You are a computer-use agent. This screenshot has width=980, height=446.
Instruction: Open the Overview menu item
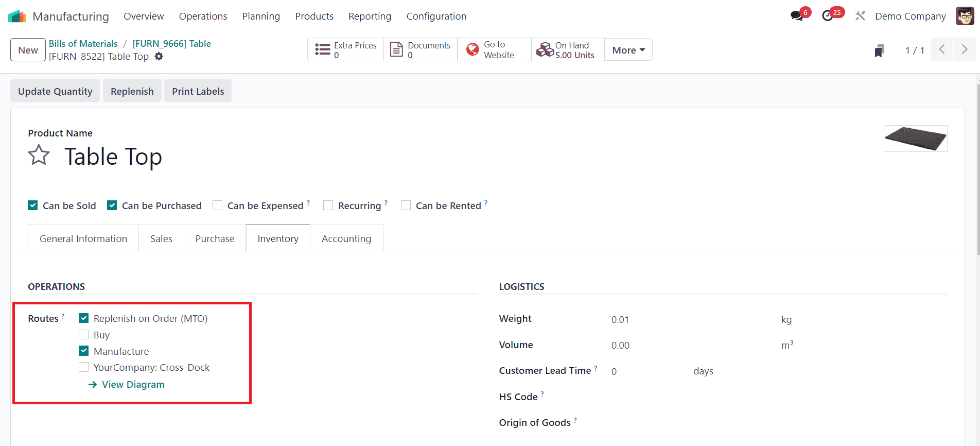(144, 16)
